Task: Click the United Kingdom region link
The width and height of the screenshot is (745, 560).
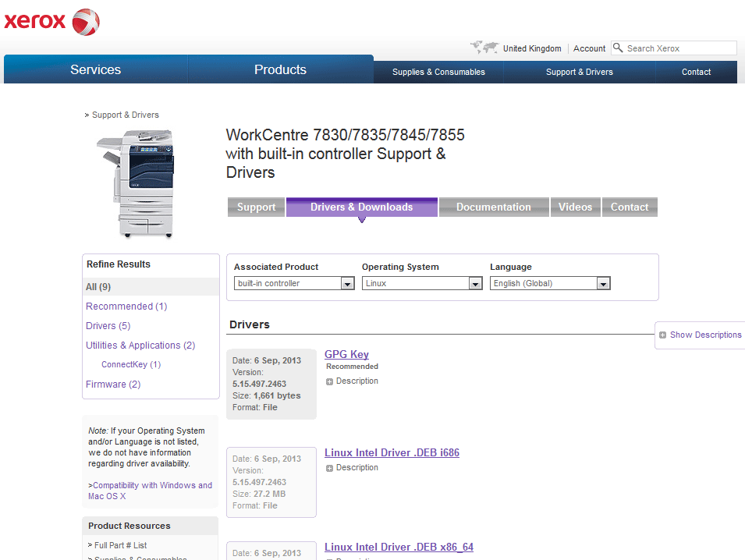Action: click(532, 48)
